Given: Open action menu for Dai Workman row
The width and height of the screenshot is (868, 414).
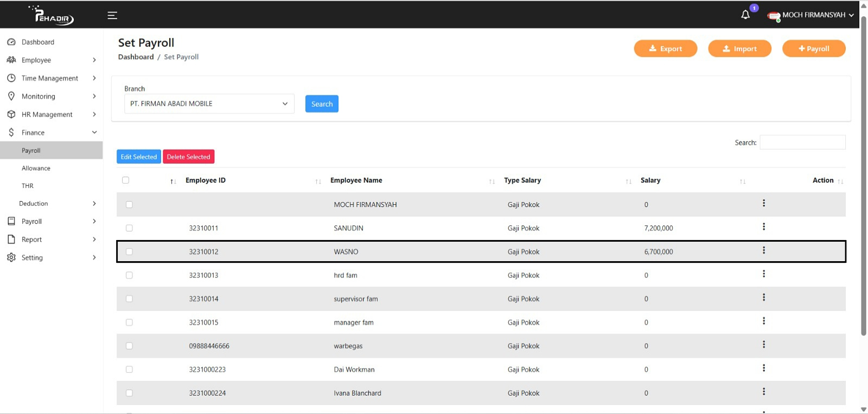Looking at the screenshot, I should 763,368.
